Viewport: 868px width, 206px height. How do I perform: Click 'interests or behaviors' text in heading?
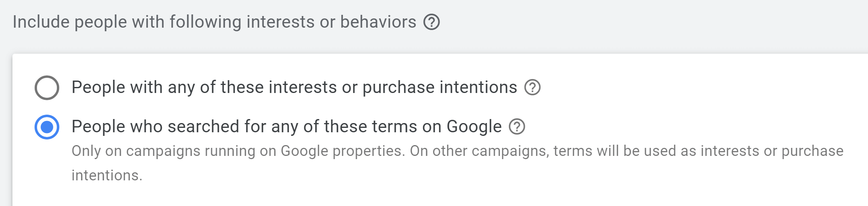coord(331,22)
